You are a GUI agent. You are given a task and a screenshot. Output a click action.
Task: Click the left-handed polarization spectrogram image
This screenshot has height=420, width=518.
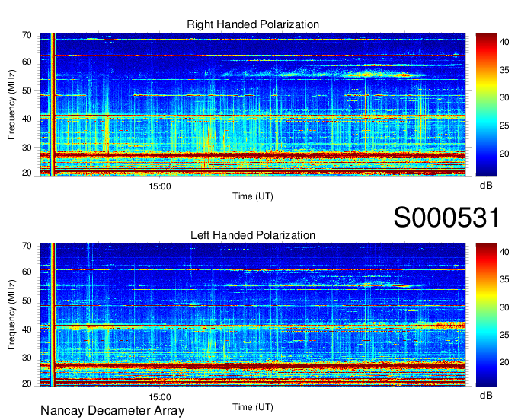[x=253, y=315]
